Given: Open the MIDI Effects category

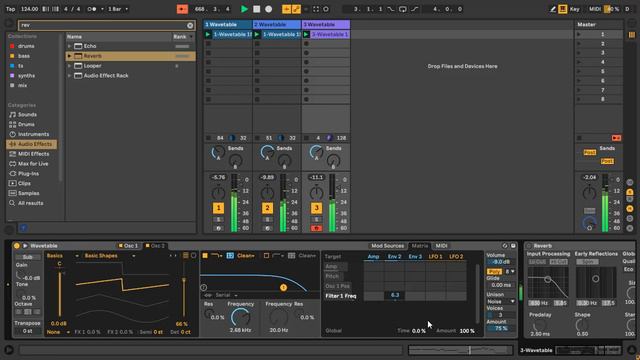Looking at the screenshot, I should [x=33, y=154].
